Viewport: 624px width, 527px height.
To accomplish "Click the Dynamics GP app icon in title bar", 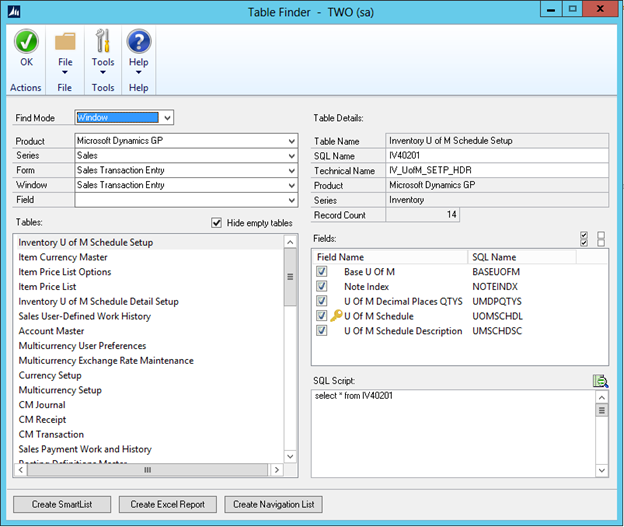I will point(14,12).
